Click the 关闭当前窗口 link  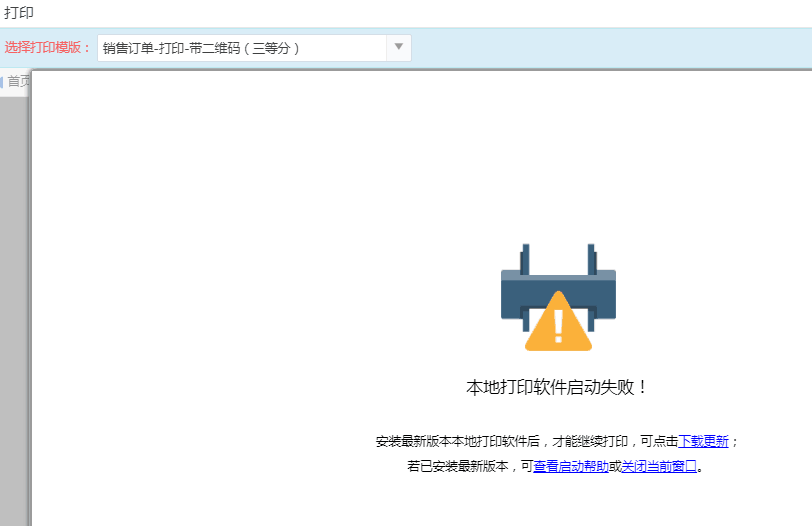point(659,466)
